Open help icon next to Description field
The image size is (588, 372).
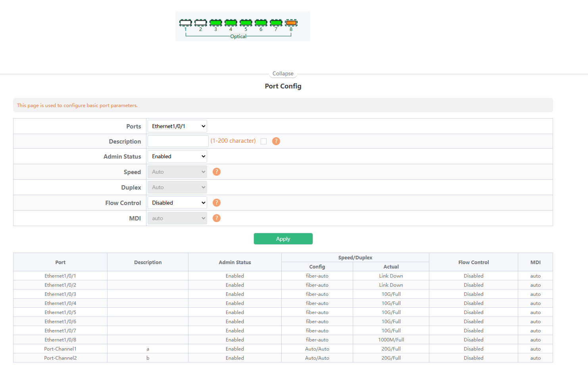(x=276, y=141)
